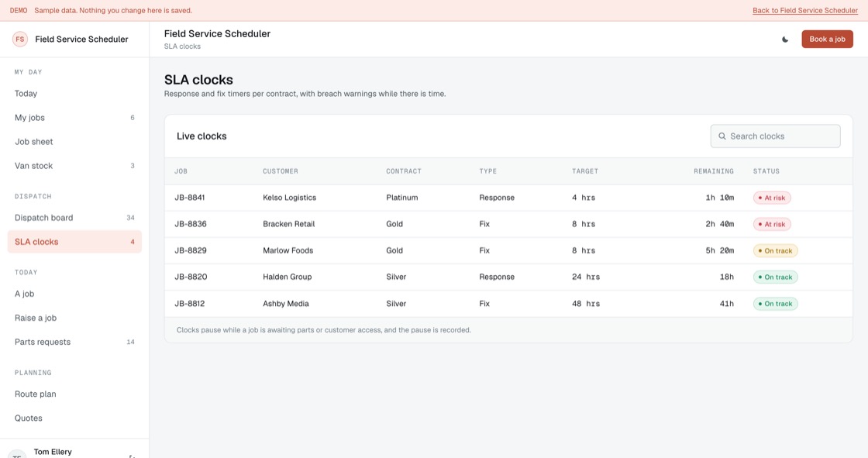Screen dimensions: 868x458
Task: Click the CONTRACT column header
Action: point(404,171)
